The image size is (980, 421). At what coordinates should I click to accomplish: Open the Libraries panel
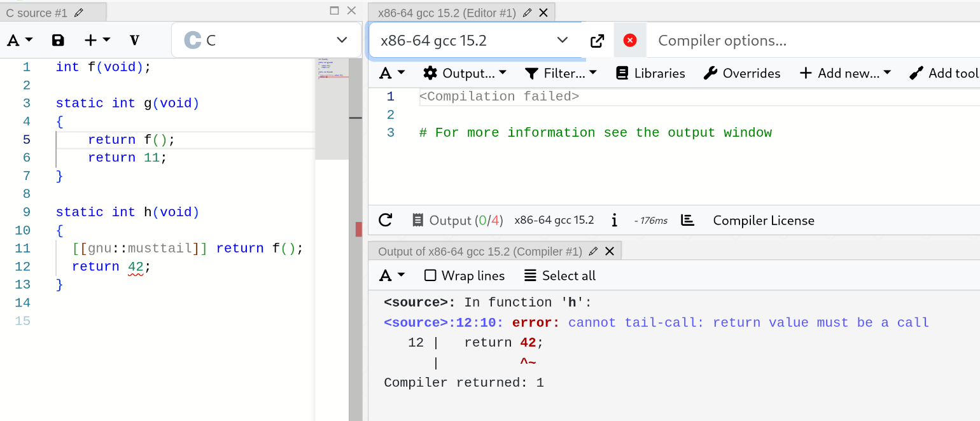click(650, 73)
